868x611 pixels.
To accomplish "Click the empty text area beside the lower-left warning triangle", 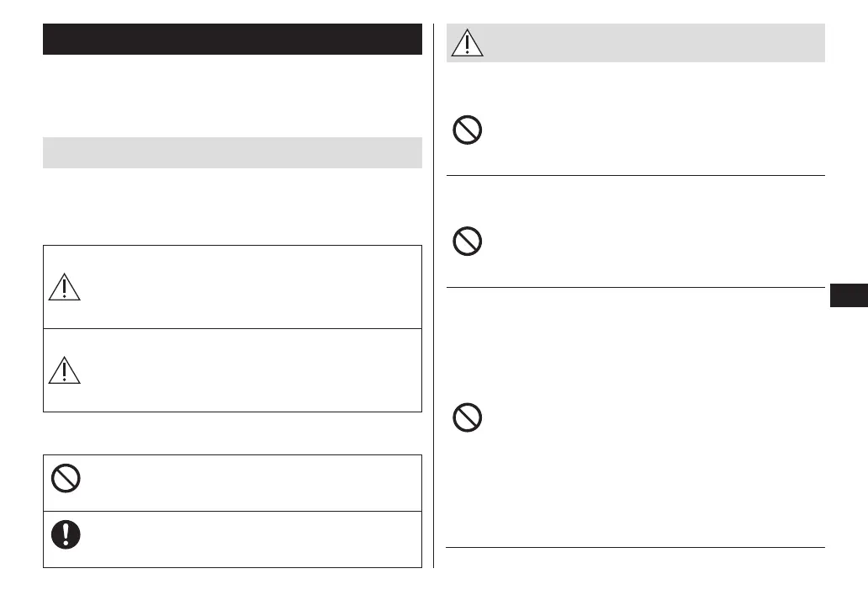I will pos(252,370).
